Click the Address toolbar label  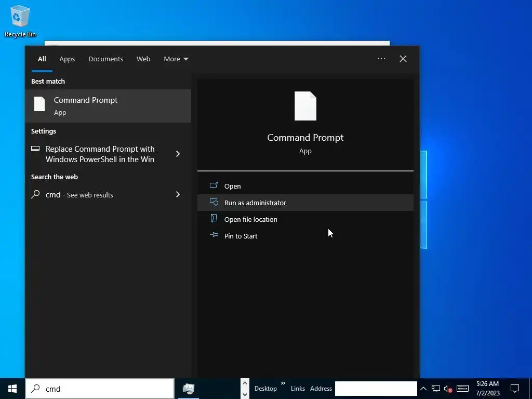click(321, 389)
